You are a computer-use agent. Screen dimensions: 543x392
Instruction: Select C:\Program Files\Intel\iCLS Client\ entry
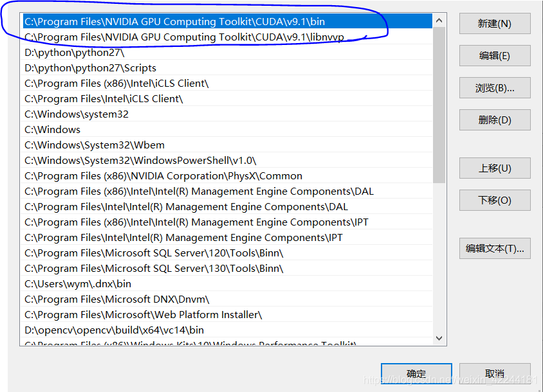(x=228, y=98)
